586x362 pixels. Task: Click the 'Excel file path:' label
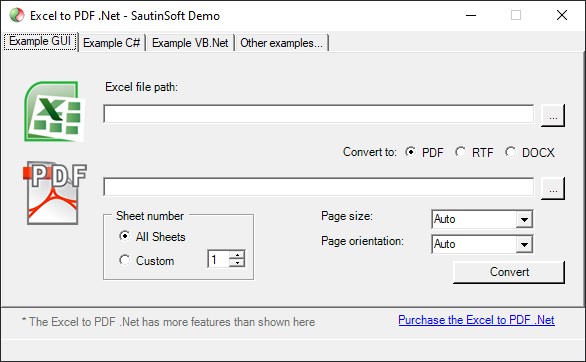[x=141, y=87]
